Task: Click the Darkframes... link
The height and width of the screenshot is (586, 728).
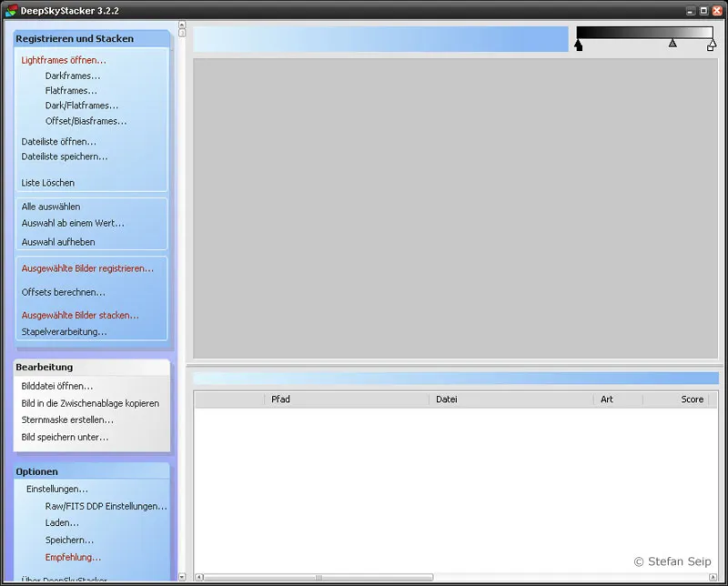Action: point(73,76)
